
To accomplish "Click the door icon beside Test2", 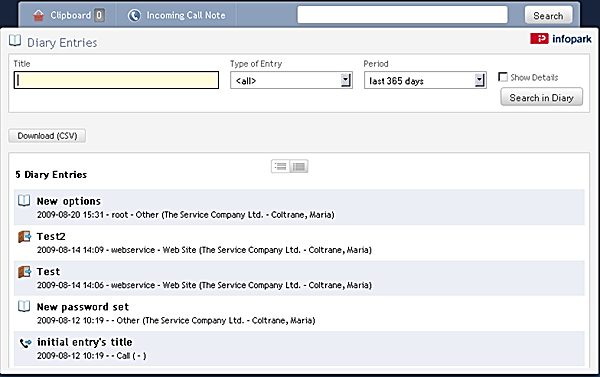I will tap(24, 236).
